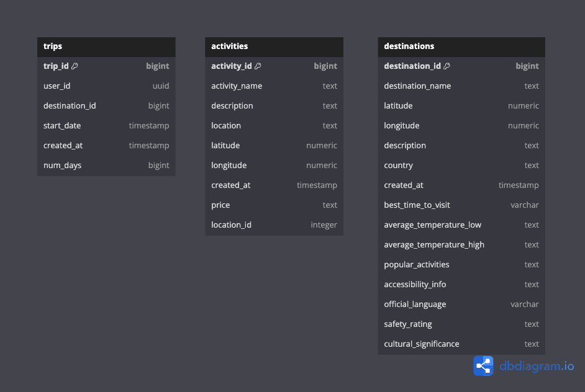Click the bigint type of destination_id in destinations
The height and width of the screenshot is (392, 585).
click(527, 66)
